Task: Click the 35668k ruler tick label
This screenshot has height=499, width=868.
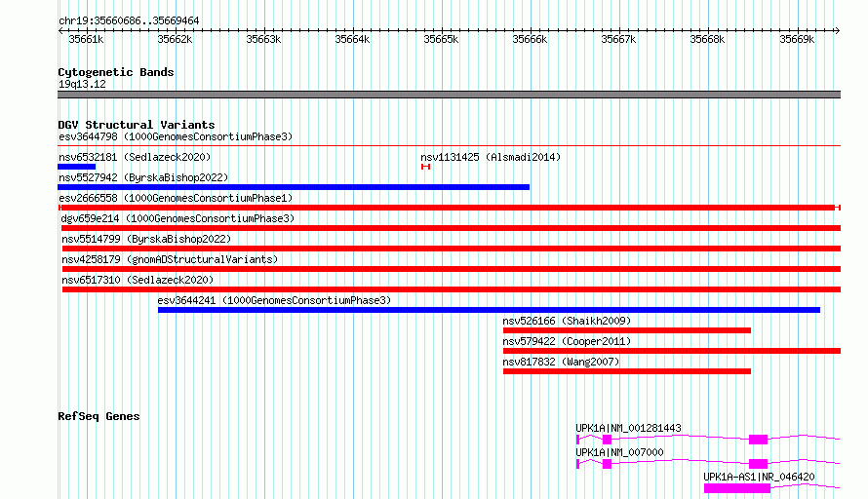Action: 707,39
